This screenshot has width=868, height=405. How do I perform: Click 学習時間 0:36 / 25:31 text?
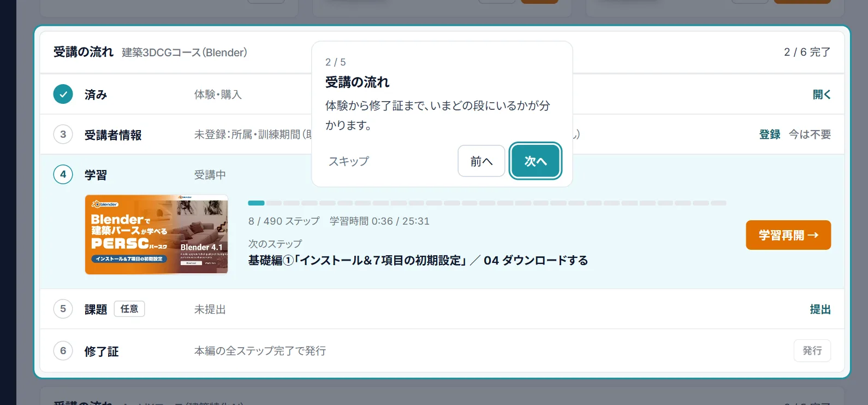pos(379,221)
